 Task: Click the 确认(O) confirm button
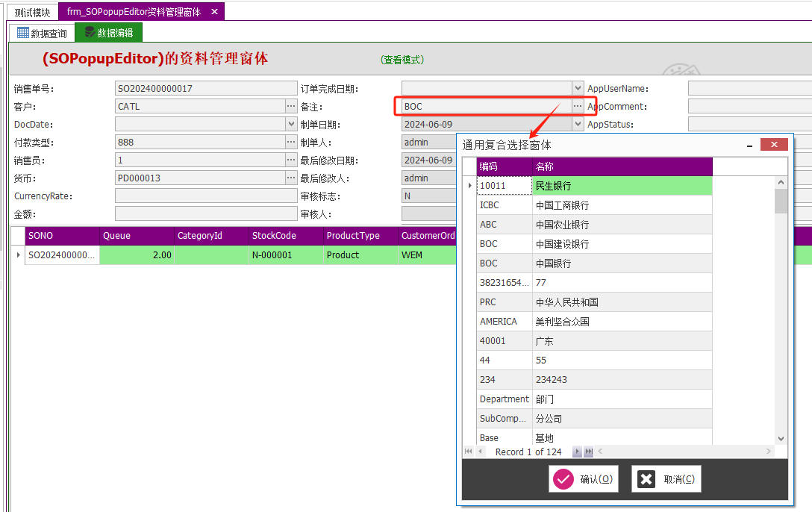[x=584, y=479]
